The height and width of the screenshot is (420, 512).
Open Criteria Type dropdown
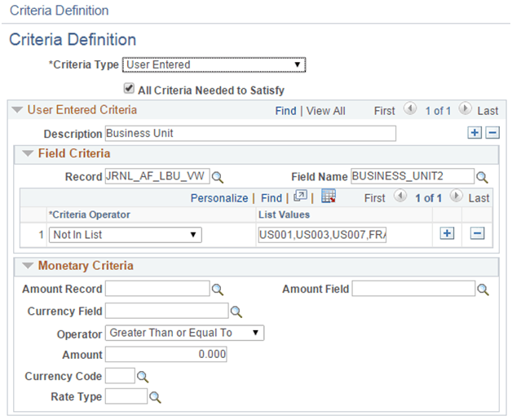coord(214,64)
